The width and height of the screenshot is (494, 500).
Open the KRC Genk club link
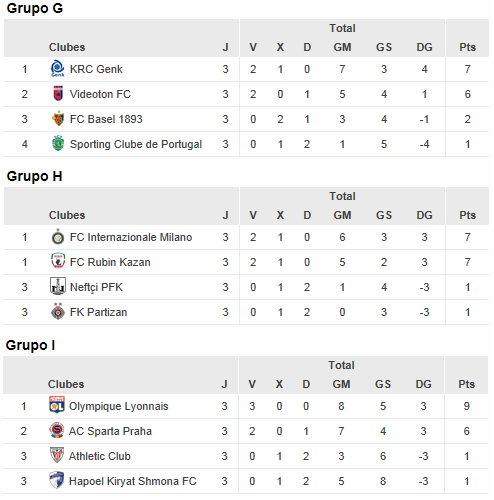pyautogui.click(x=96, y=69)
